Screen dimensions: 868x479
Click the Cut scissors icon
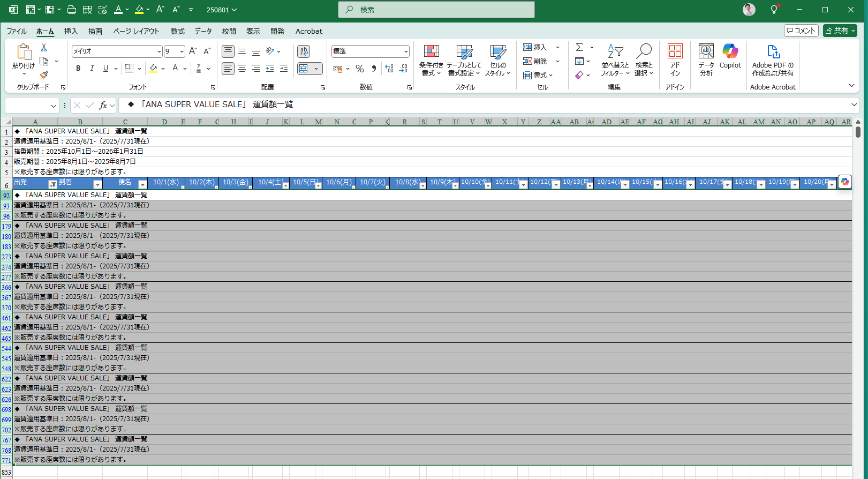(x=44, y=48)
